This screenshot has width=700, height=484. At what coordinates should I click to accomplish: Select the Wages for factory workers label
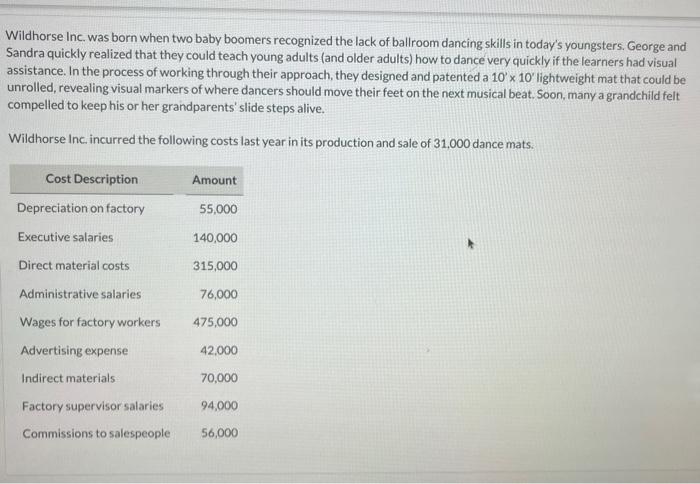tap(90, 322)
